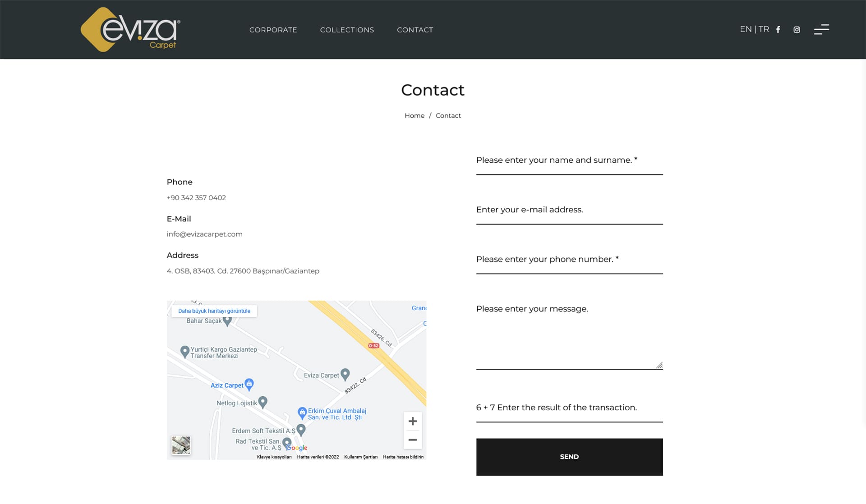Open the Collections menu
The width and height of the screenshot is (866, 504).
347,30
